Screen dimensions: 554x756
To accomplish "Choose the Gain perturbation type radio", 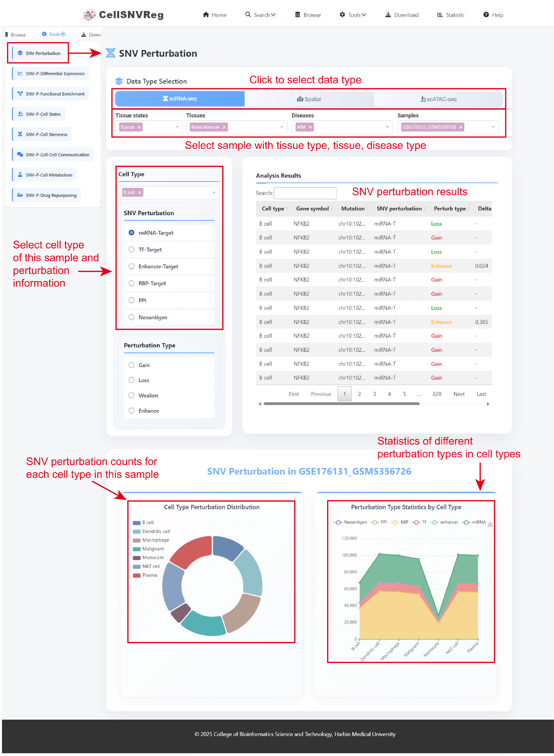I will (x=131, y=365).
